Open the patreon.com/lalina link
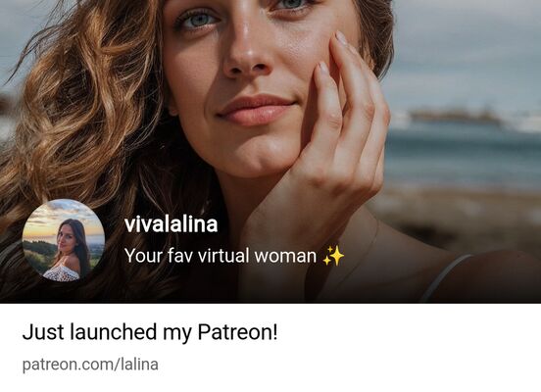 tap(90, 365)
